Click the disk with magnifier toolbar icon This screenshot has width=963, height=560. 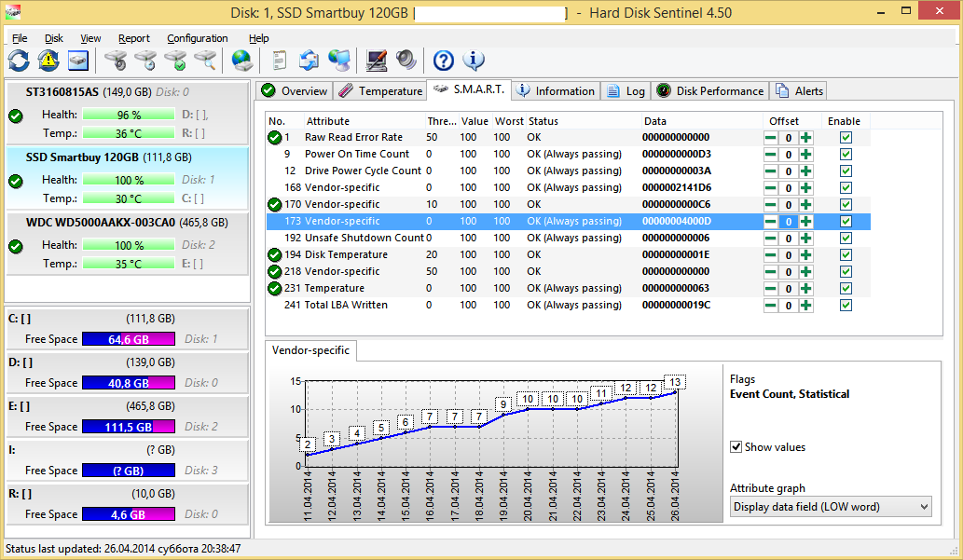pos(204,61)
